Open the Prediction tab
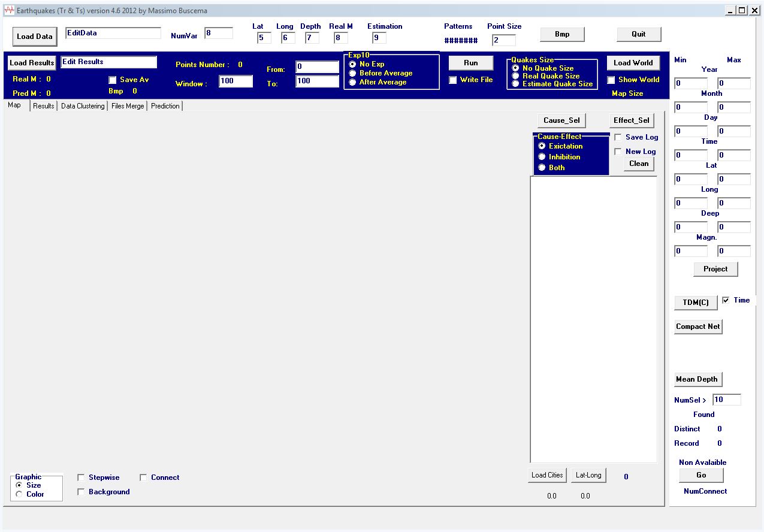Screen dimensions: 764x532 point(165,106)
